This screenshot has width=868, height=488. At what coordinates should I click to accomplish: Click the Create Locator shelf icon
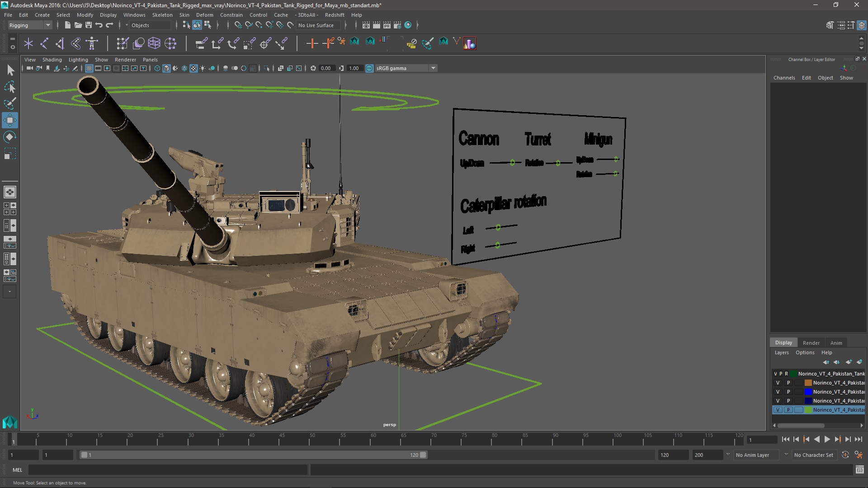click(28, 43)
